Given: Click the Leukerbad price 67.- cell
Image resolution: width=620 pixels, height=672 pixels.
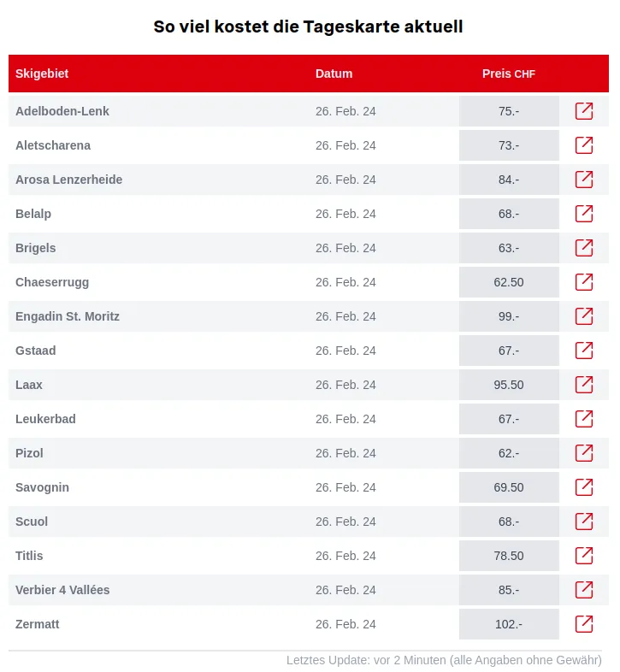Looking at the screenshot, I should (x=509, y=419).
